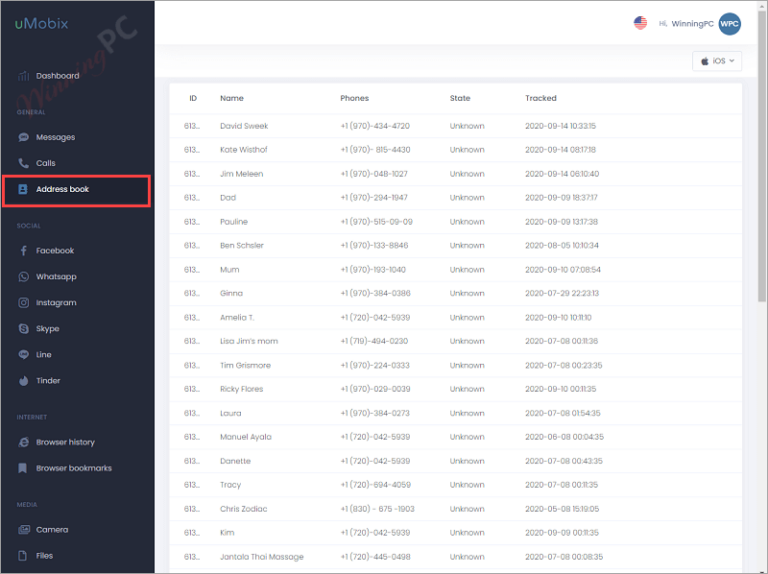768x574 pixels.
Task: Open the Whatsapp section
Action: pos(56,277)
